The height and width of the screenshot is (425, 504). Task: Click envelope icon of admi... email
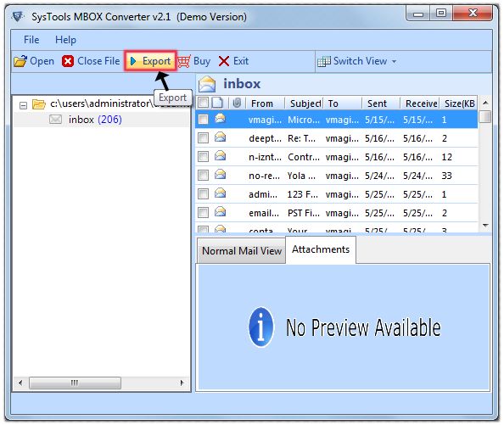tap(220, 193)
